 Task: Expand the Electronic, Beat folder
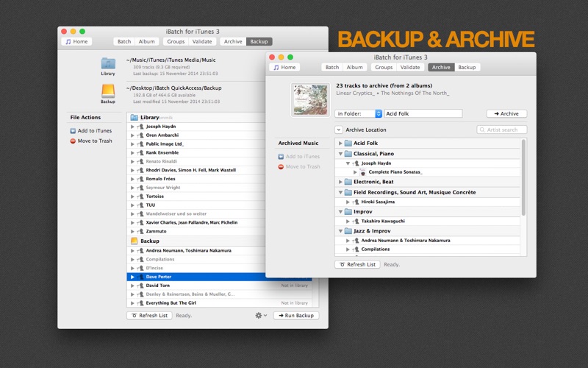[x=340, y=182]
